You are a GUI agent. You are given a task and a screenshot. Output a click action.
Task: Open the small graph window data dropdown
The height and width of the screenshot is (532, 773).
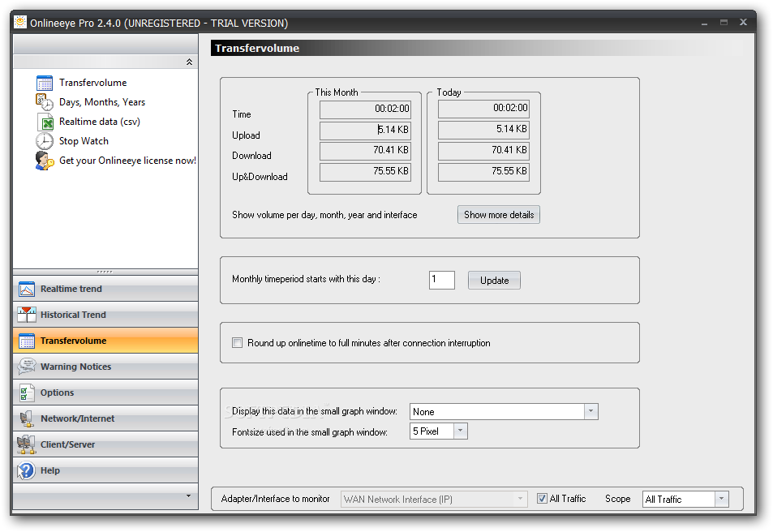pyautogui.click(x=590, y=411)
